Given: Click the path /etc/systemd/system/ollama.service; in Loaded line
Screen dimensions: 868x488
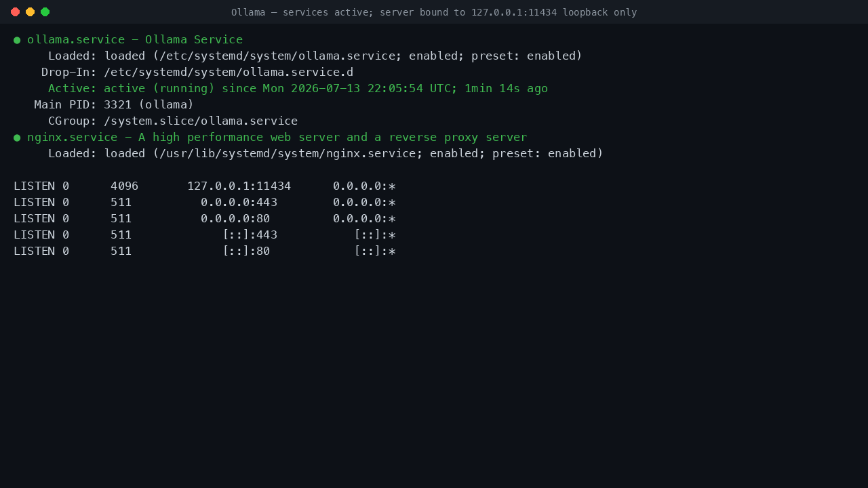Looking at the screenshot, I should click(x=277, y=56).
